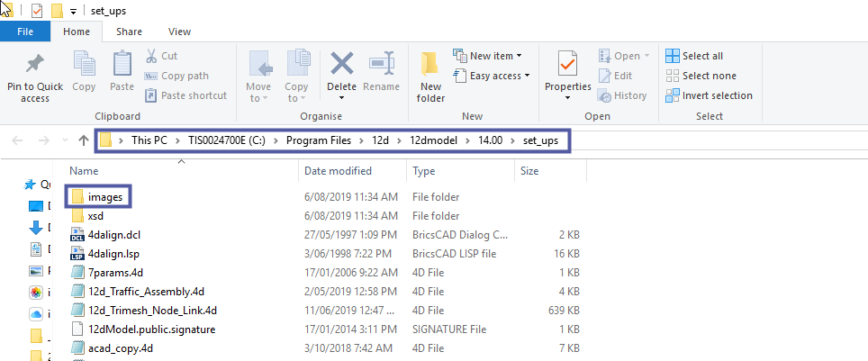Image resolution: width=868 pixels, height=361 pixels.
Task: Click History in the Open group
Action: (622, 95)
